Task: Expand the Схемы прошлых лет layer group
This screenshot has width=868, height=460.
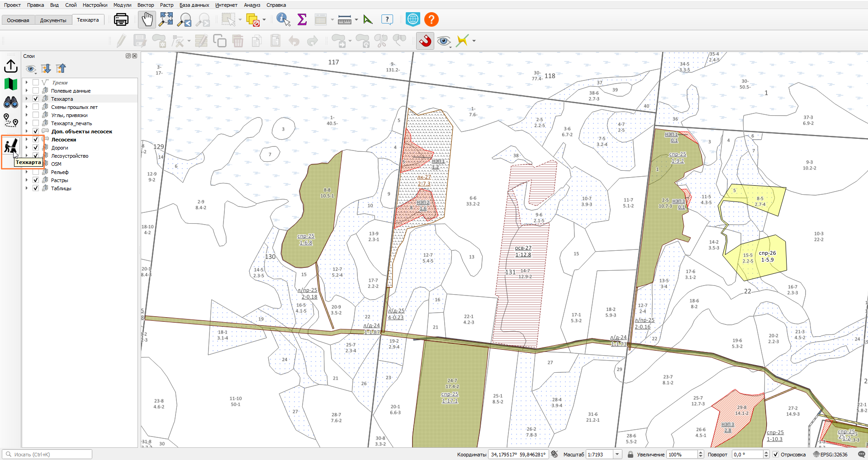Action: pyautogui.click(x=27, y=107)
